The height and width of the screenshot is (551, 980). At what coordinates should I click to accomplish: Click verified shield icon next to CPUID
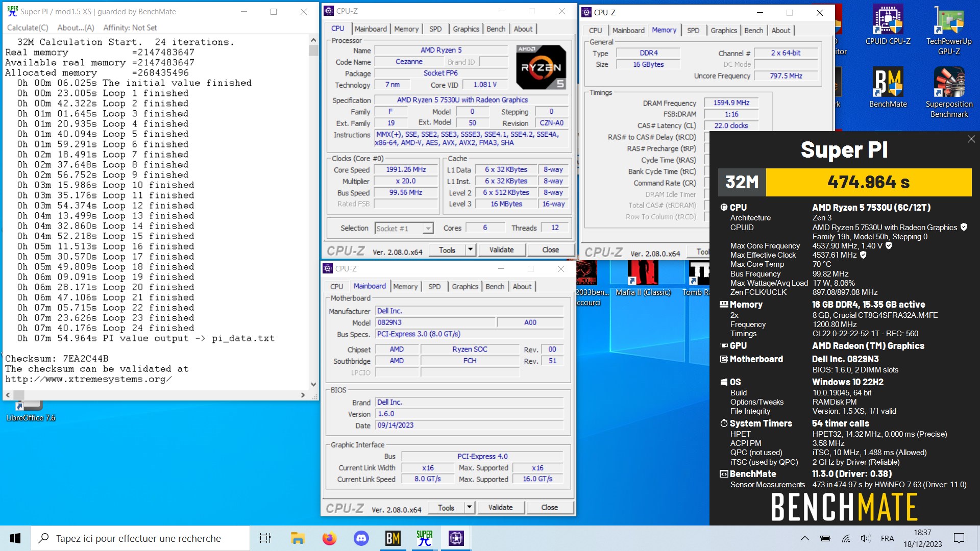[x=964, y=227]
